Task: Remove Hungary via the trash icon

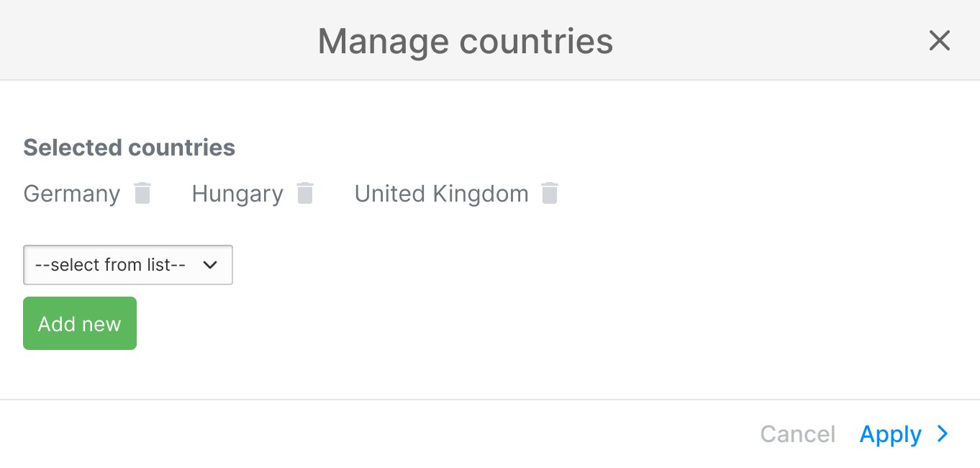Action: click(x=306, y=194)
